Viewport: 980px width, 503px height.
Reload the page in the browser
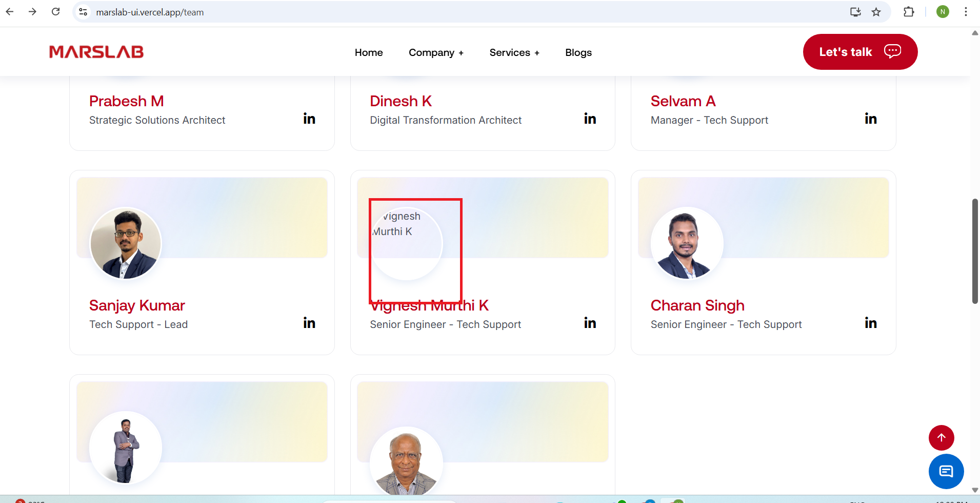(x=56, y=12)
